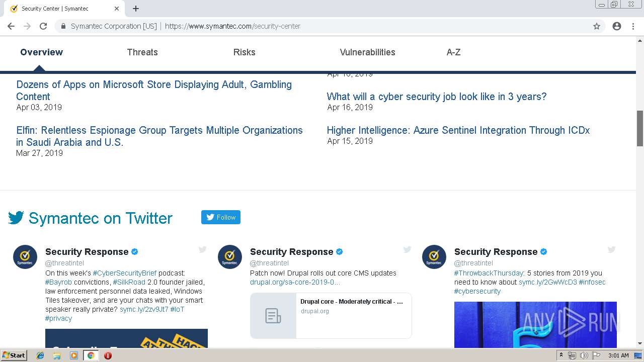
Task: Open the Drupal core Moderately critical card
Action: (x=331, y=316)
